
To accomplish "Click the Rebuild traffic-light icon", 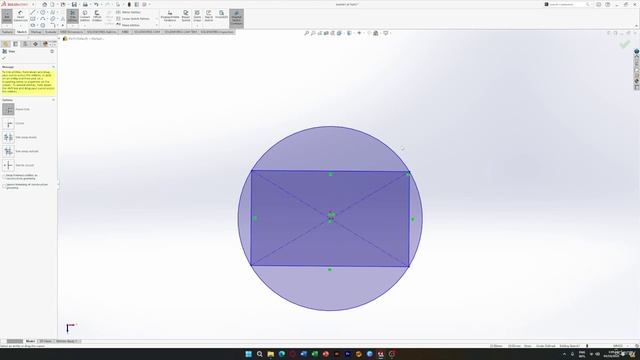I will coord(129,4).
